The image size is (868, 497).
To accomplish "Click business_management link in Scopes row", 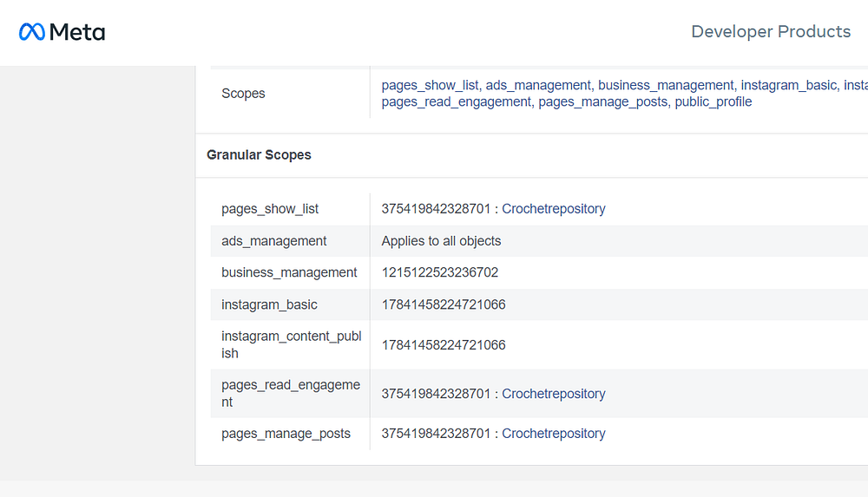I will [x=666, y=85].
